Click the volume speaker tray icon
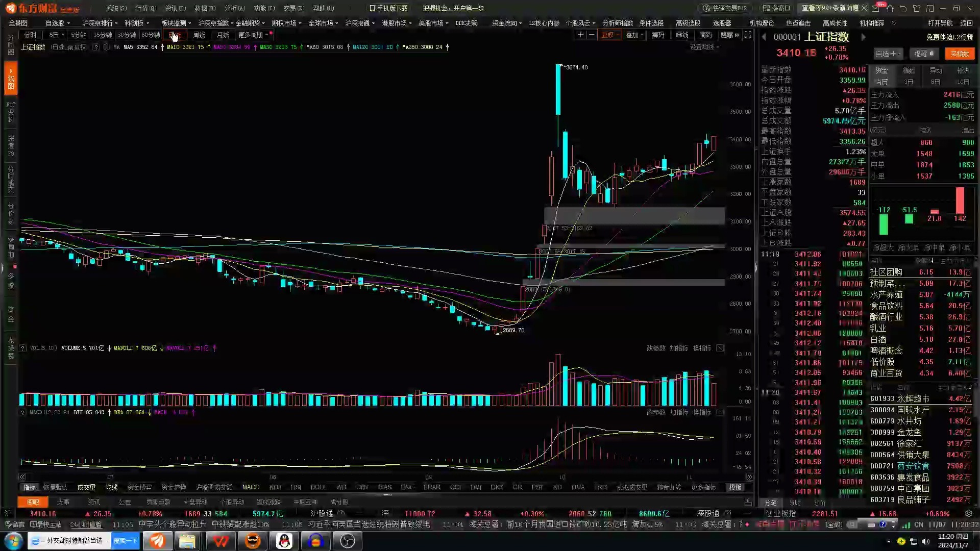 [x=926, y=541]
